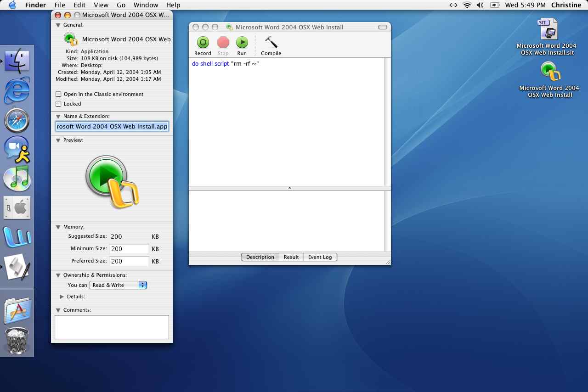Screen dimensions: 588x392
Task: Open the Go menu
Action: pyautogui.click(x=121, y=5)
